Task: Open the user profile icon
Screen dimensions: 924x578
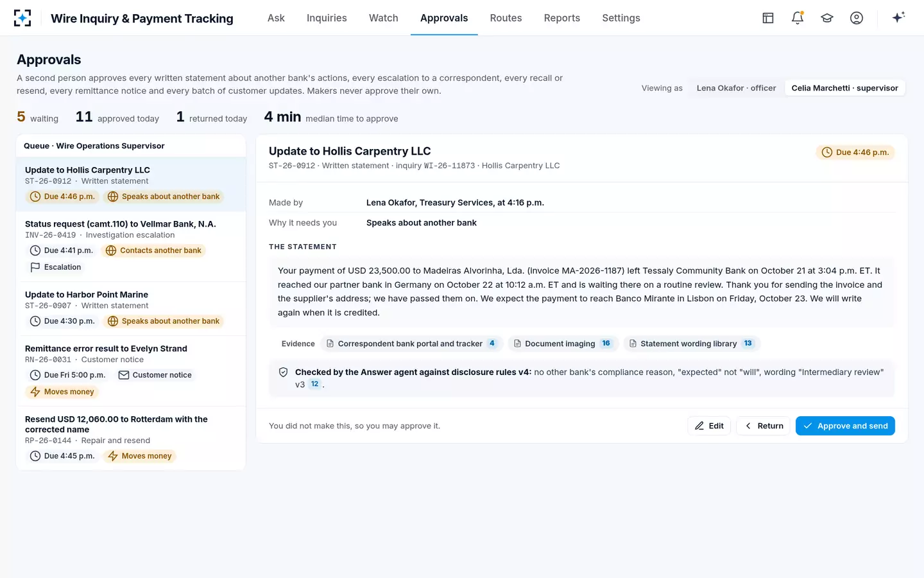Action: coord(857,18)
